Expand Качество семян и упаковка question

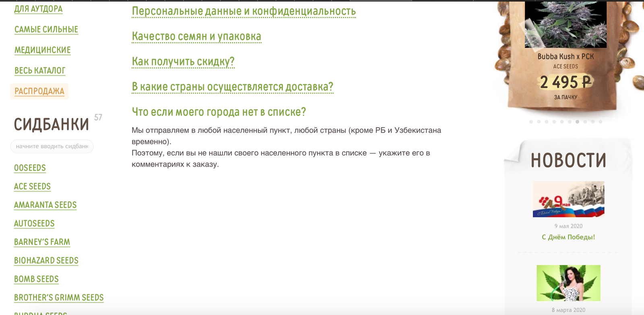(x=196, y=37)
